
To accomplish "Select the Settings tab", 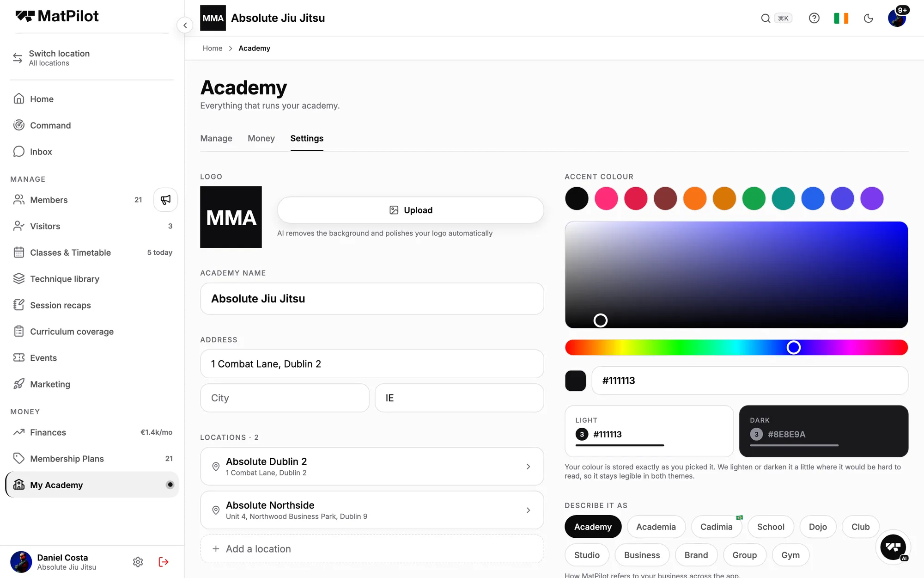I will [307, 138].
